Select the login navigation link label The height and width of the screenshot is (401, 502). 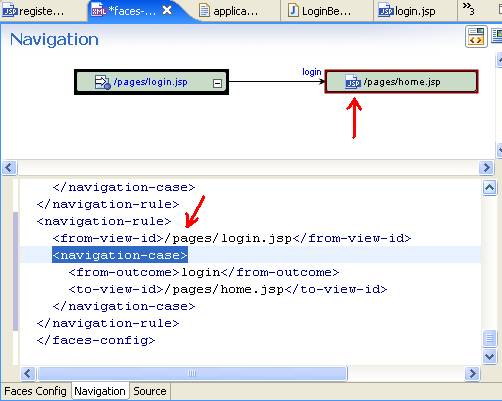tap(312, 72)
